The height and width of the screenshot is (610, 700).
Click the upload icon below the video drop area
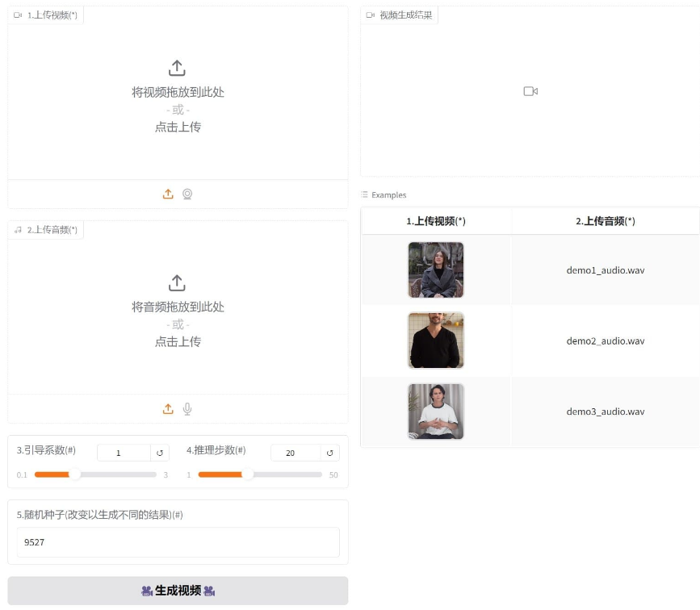coord(168,194)
